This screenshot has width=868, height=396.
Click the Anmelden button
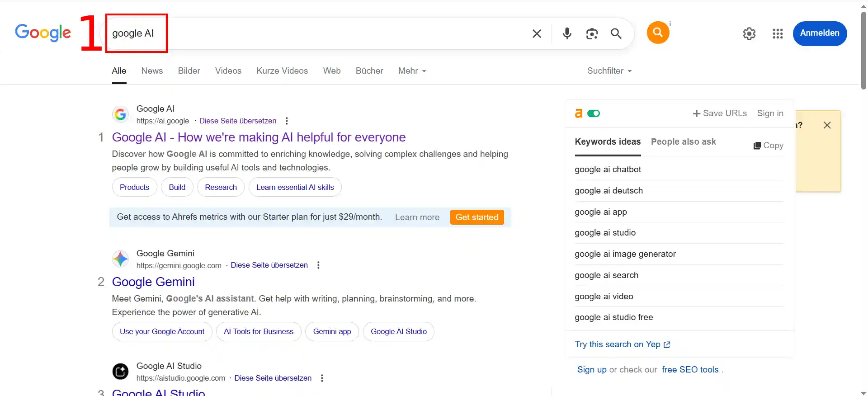pos(820,33)
